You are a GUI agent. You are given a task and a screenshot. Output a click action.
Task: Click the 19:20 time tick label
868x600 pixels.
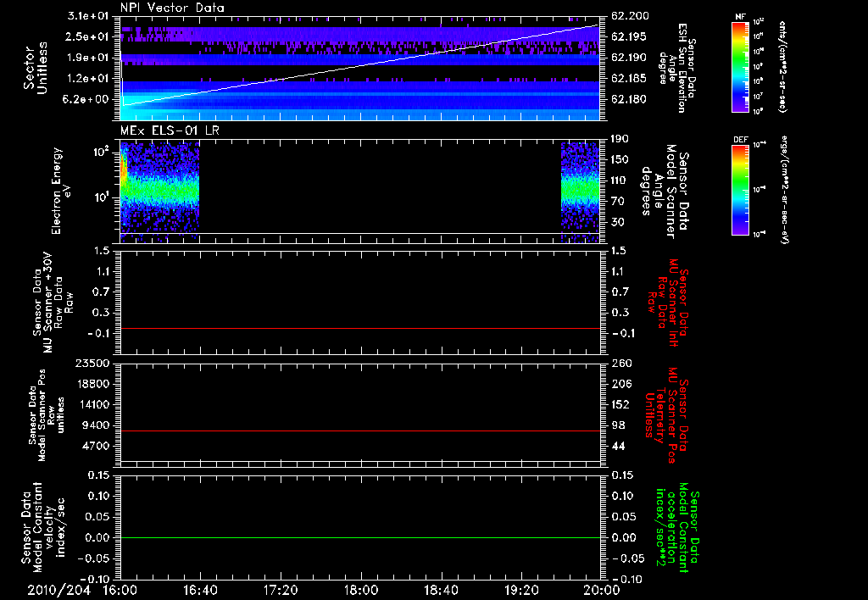click(x=521, y=591)
